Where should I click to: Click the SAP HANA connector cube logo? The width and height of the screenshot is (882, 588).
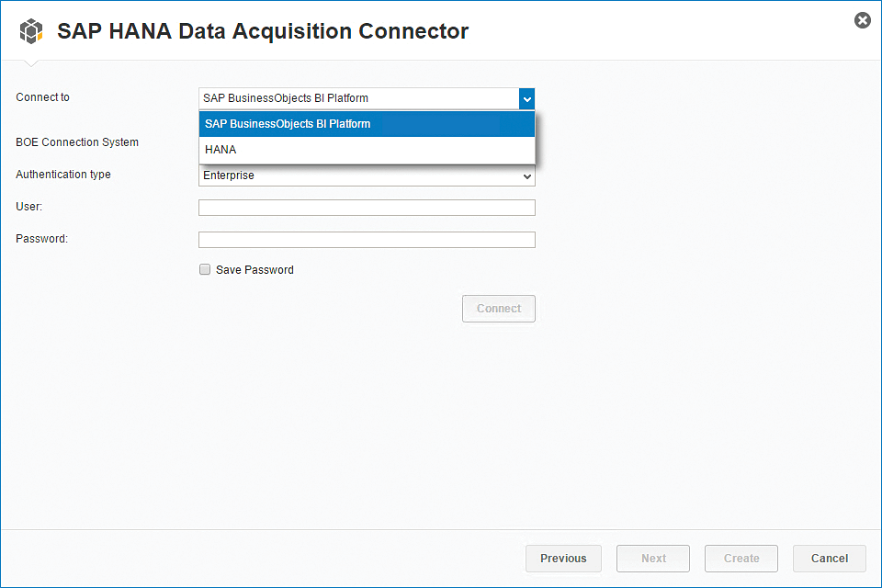(31, 31)
